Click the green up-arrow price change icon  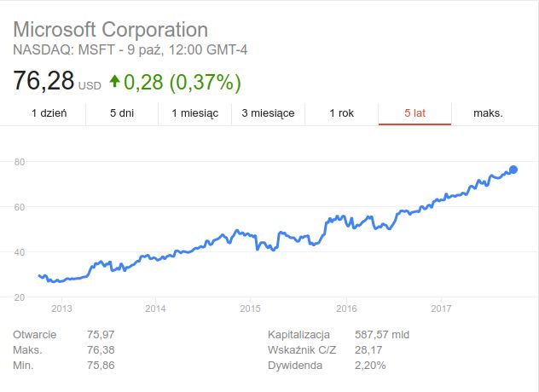114,83
